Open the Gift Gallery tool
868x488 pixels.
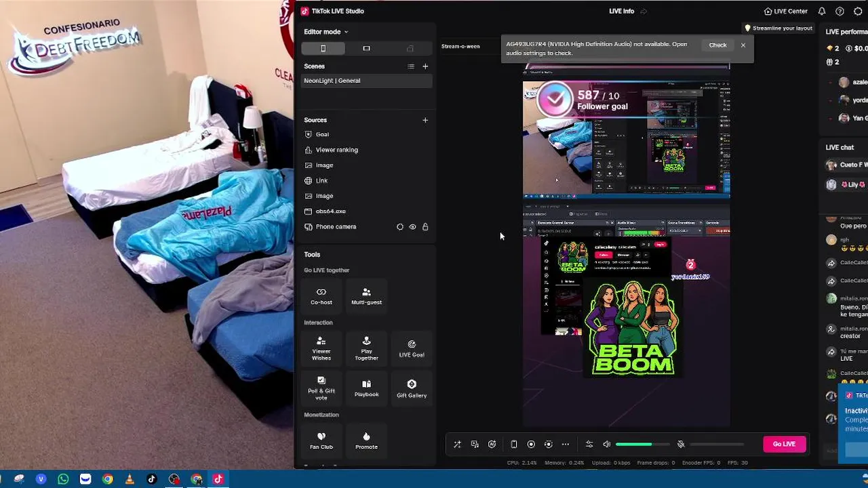pos(412,388)
